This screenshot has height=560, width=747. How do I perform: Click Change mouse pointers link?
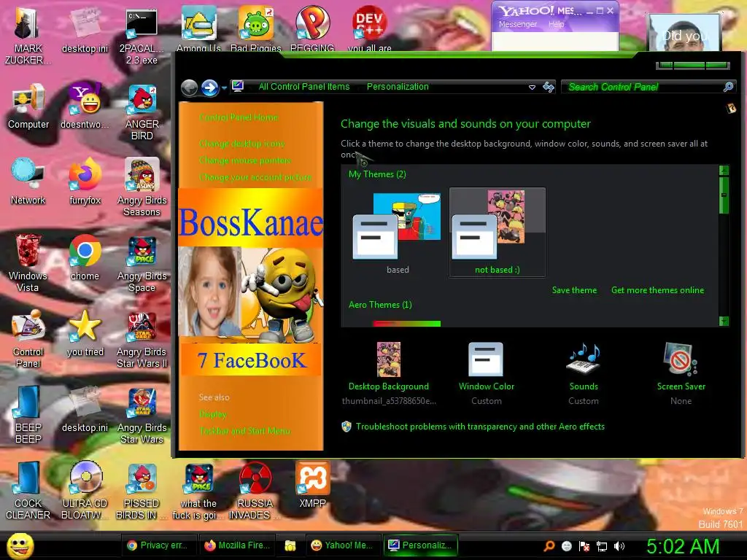coord(245,160)
